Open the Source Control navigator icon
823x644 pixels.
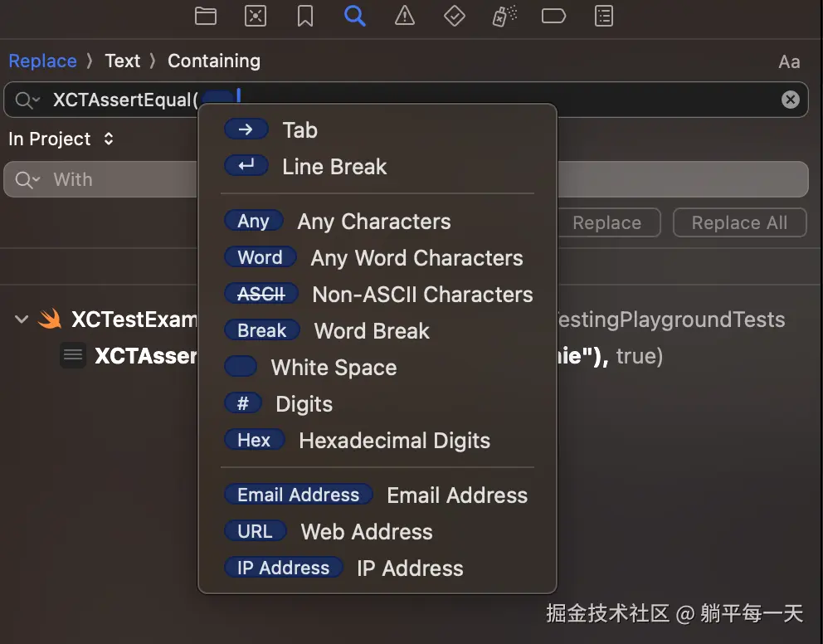256,16
